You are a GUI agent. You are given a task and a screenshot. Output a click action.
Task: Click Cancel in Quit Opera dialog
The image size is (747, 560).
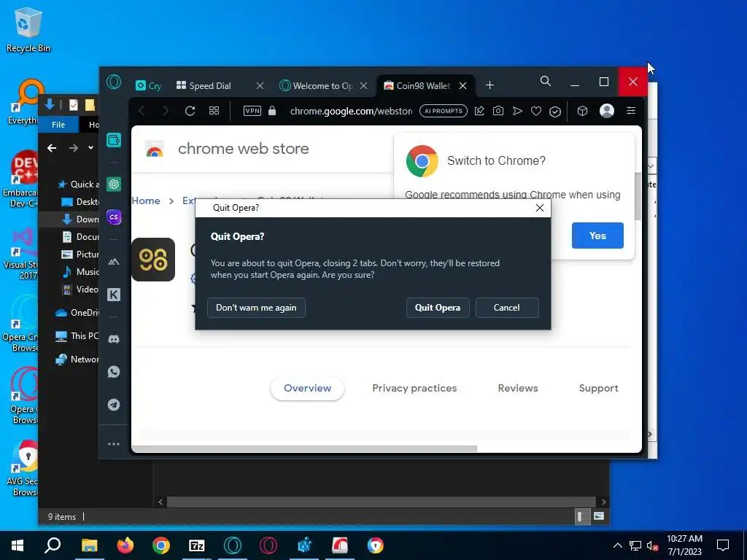(507, 308)
